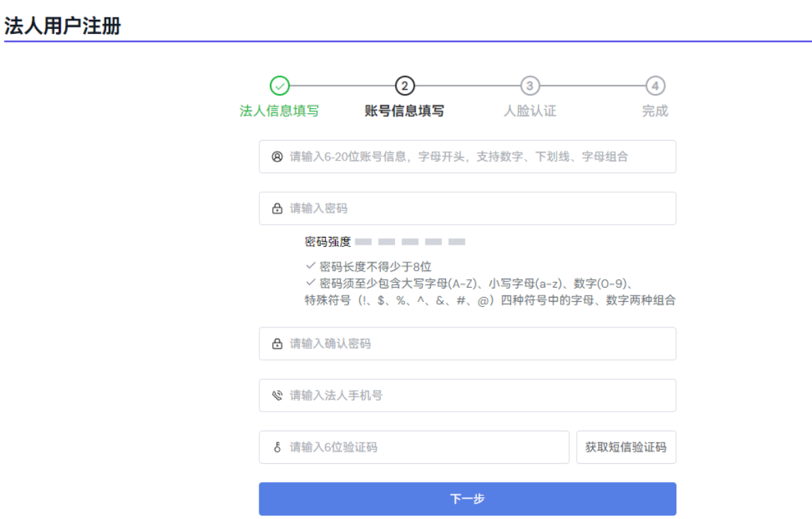The width and height of the screenshot is (812, 519).
Task: Click the key icon in verification code field
Action: tap(277, 448)
